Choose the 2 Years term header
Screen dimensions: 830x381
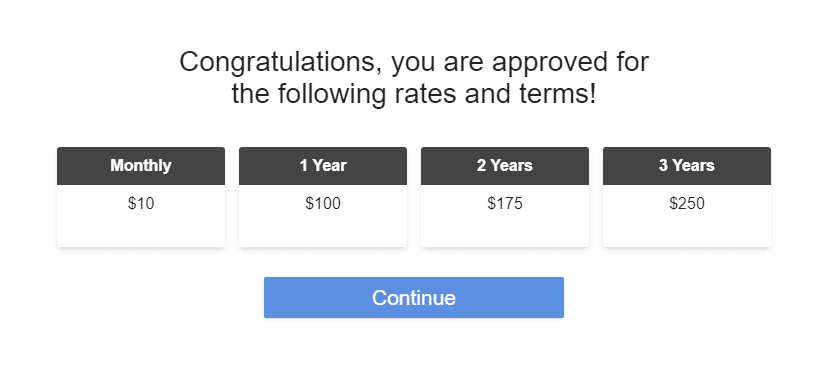coord(505,166)
